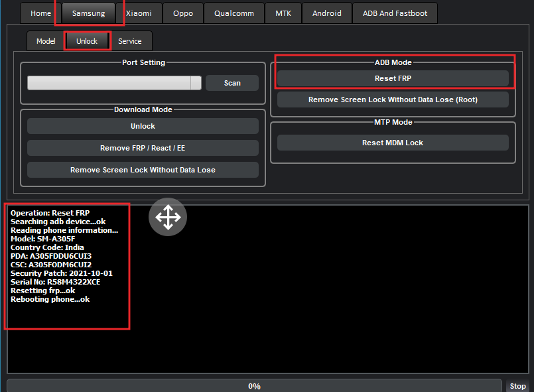Click 'Security Patch: 2021-10-01' line
Viewport: 534px width, 392px height.
pyautogui.click(x=62, y=273)
